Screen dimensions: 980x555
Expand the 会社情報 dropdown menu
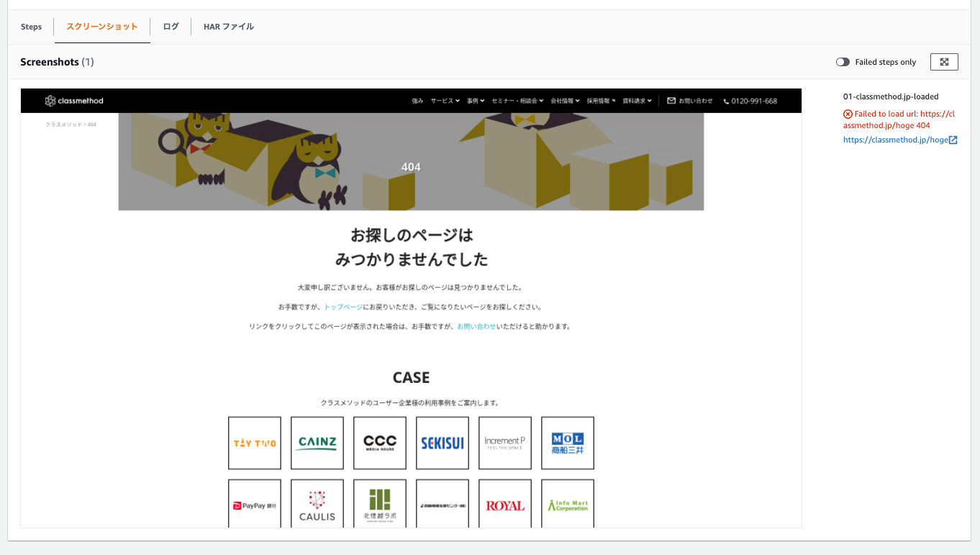565,101
